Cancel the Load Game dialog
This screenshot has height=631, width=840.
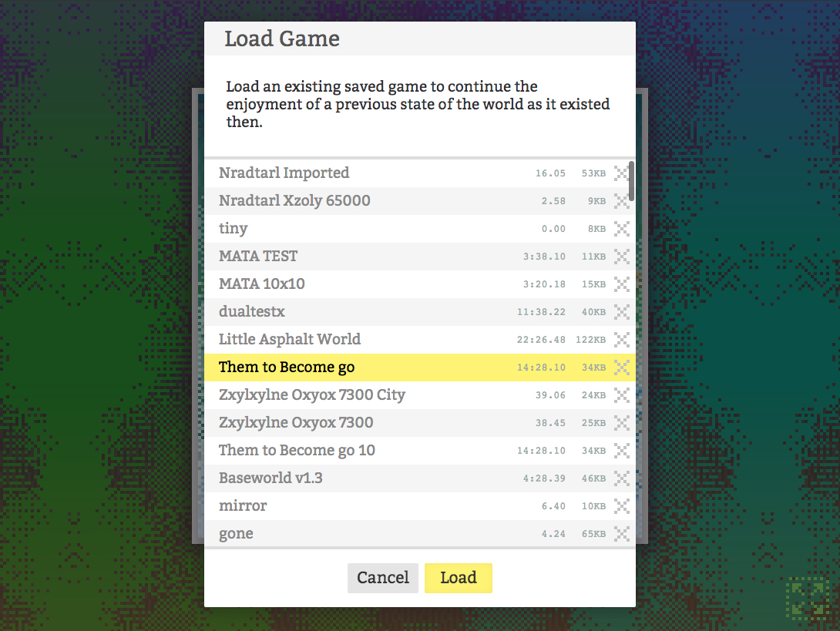pos(383,578)
